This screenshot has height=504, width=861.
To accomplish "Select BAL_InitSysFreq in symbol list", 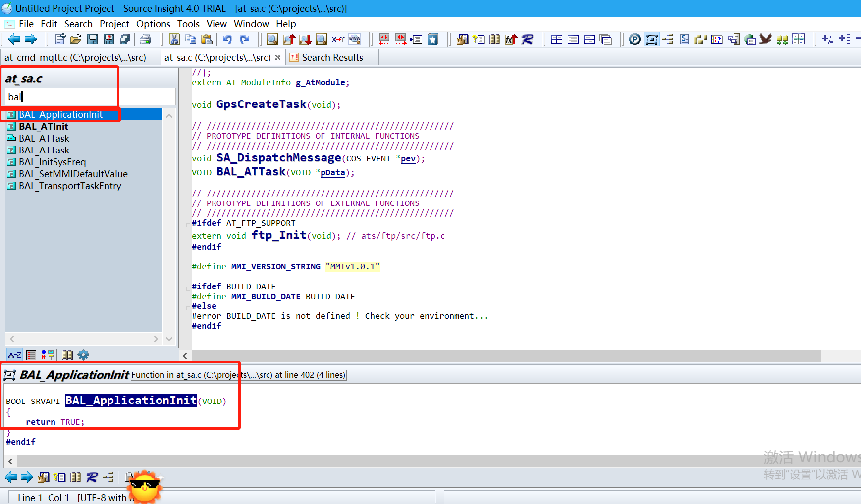I will pos(52,162).
